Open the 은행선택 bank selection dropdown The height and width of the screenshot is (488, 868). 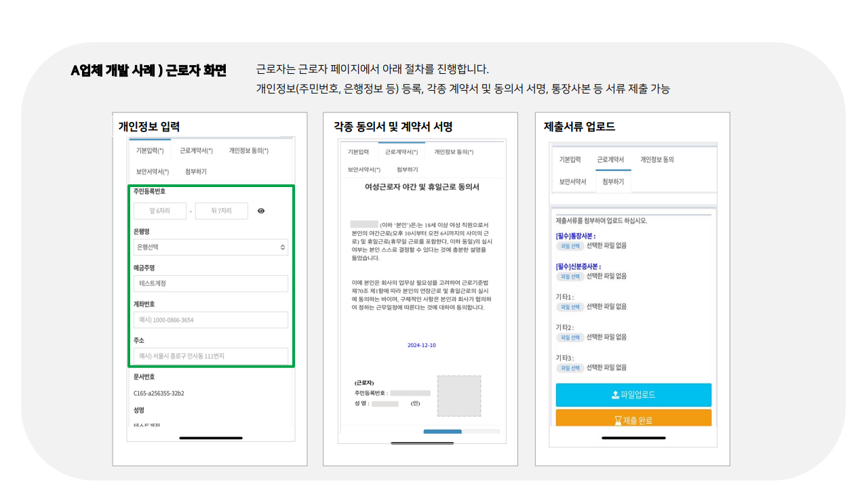pos(211,248)
